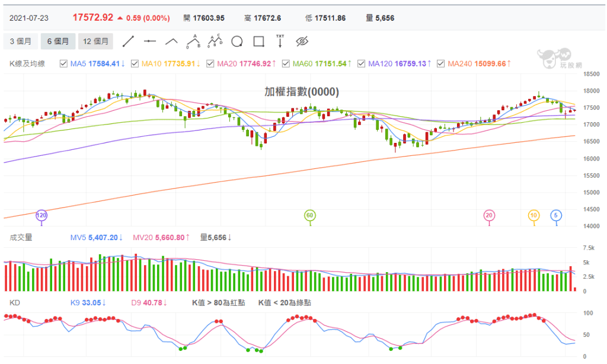Toggle hide drawings eye icon
The image size is (607, 364).
(303, 41)
